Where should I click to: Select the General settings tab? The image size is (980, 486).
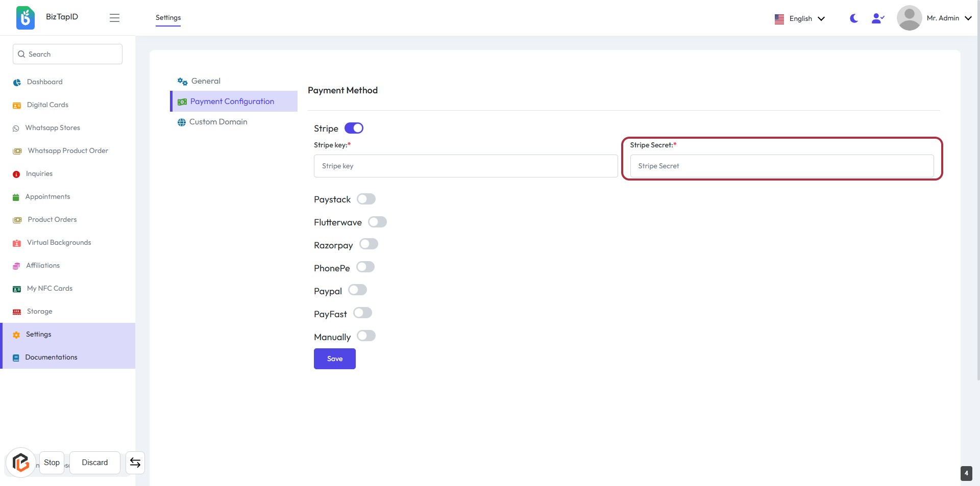pos(206,81)
